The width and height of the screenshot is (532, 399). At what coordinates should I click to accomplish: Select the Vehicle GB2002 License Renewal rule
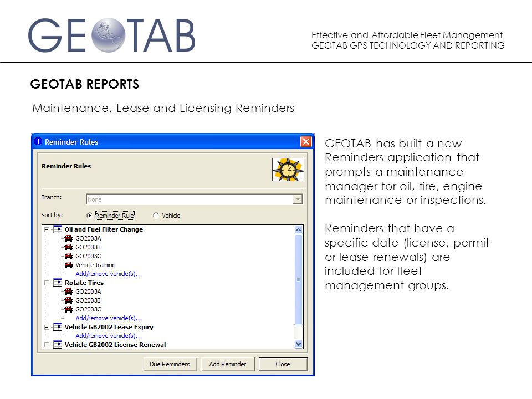tap(115, 345)
